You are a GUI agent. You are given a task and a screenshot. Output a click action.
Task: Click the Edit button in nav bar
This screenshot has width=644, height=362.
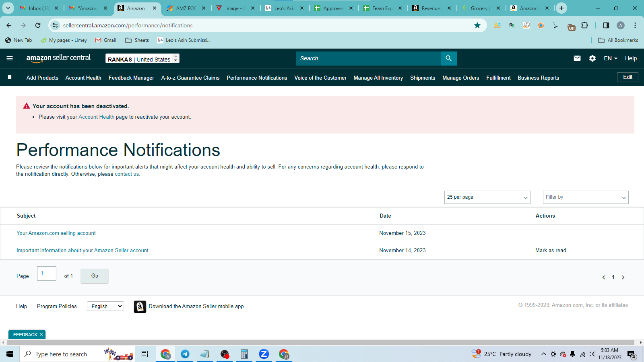(627, 77)
